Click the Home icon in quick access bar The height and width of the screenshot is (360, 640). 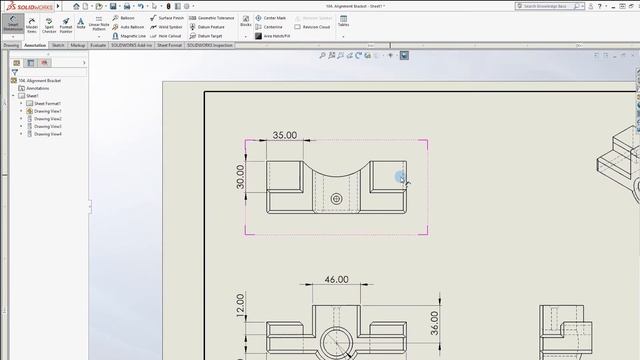76,6
